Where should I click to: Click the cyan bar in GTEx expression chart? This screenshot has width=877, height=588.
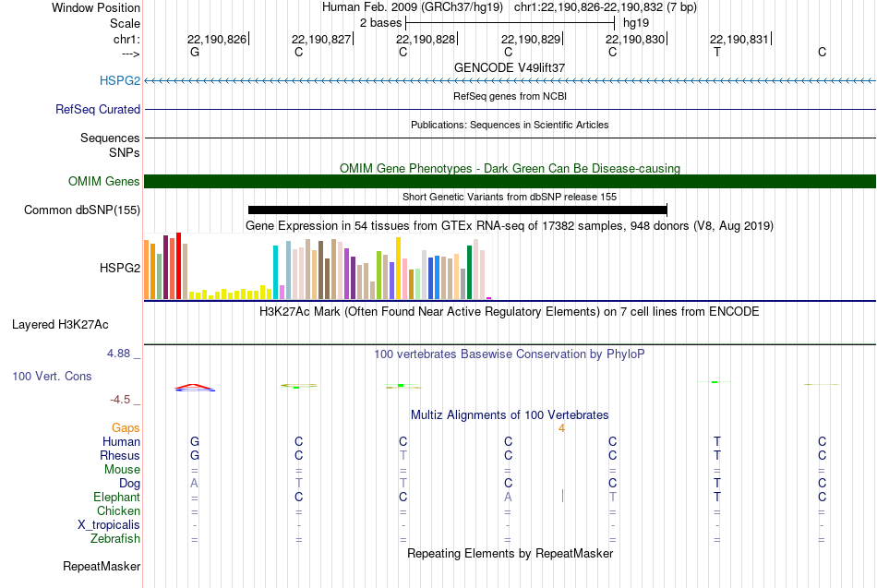click(275, 272)
